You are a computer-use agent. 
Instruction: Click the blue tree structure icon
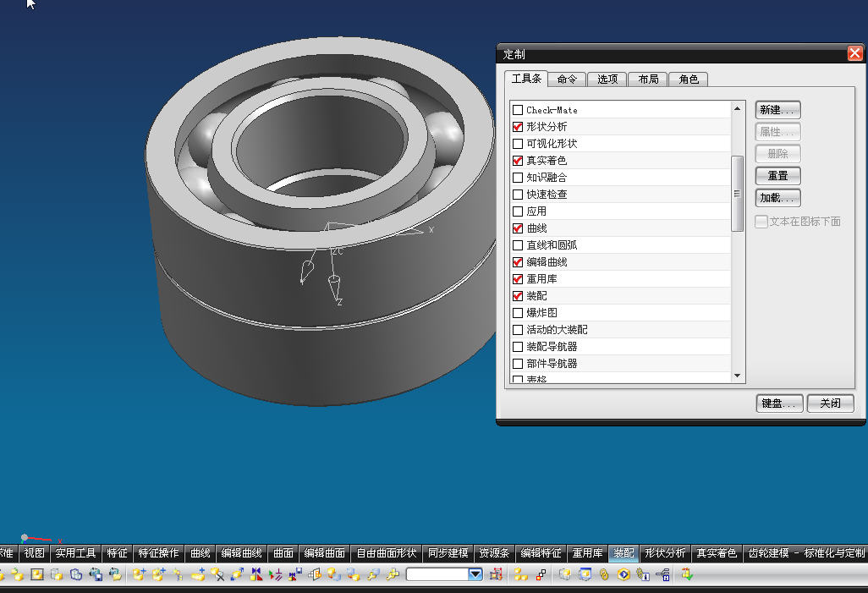tap(662, 574)
